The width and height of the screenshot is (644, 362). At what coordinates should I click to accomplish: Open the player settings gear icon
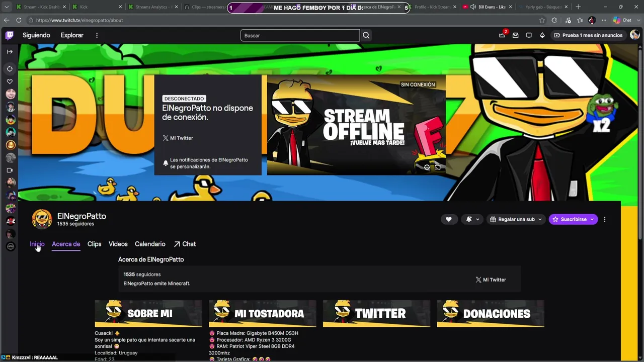(427, 167)
